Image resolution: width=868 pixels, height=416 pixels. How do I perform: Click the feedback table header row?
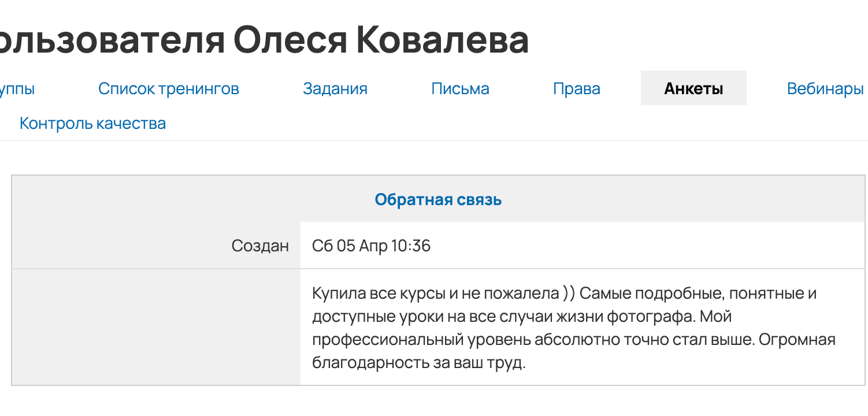click(x=439, y=199)
